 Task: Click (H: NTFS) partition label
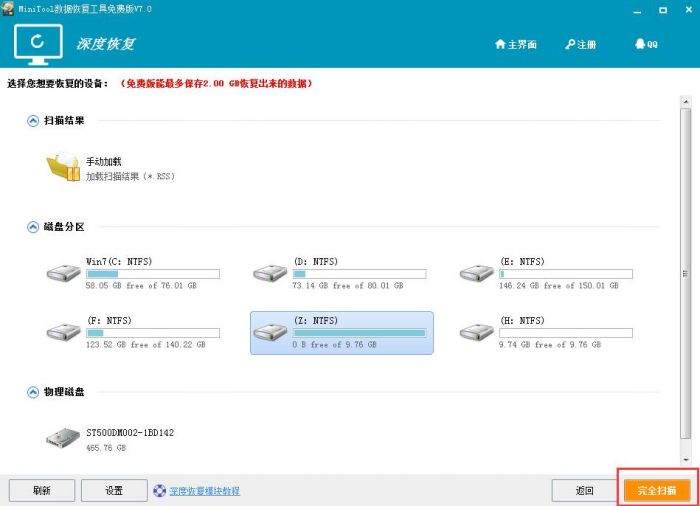pos(522,321)
